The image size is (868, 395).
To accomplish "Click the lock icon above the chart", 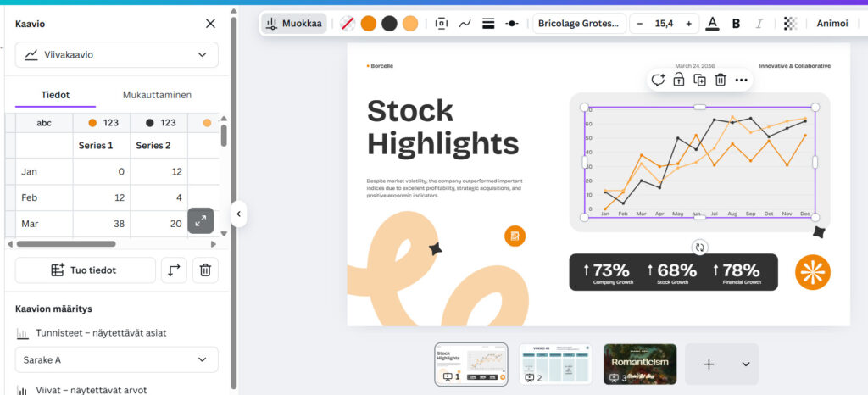I will 678,80.
